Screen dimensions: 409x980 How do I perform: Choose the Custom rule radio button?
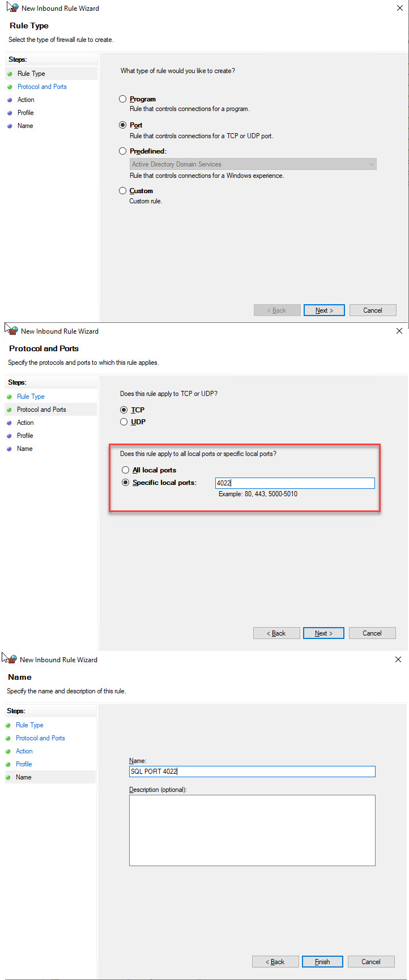coord(122,191)
